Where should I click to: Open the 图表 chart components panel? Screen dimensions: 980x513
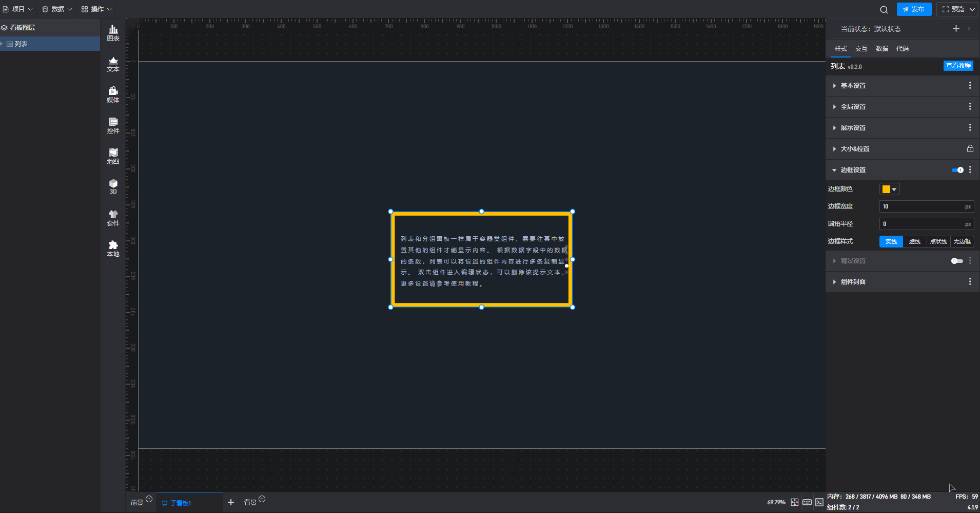coord(113,33)
